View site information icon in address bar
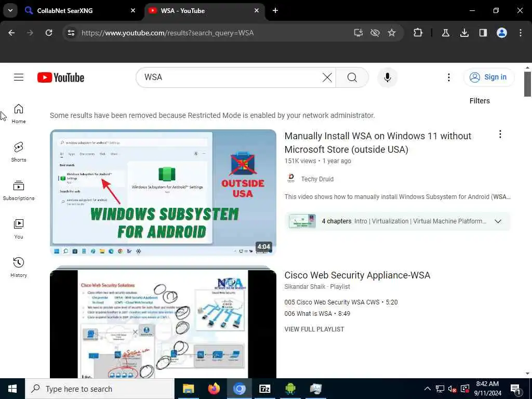The image size is (532, 399). [x=71, y=33]
